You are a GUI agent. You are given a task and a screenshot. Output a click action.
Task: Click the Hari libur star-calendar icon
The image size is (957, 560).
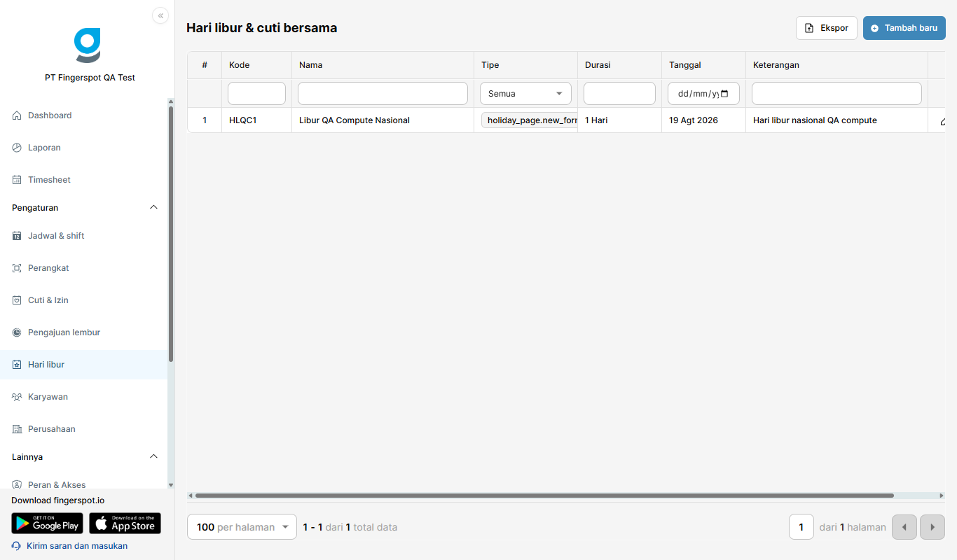(17, 365)
